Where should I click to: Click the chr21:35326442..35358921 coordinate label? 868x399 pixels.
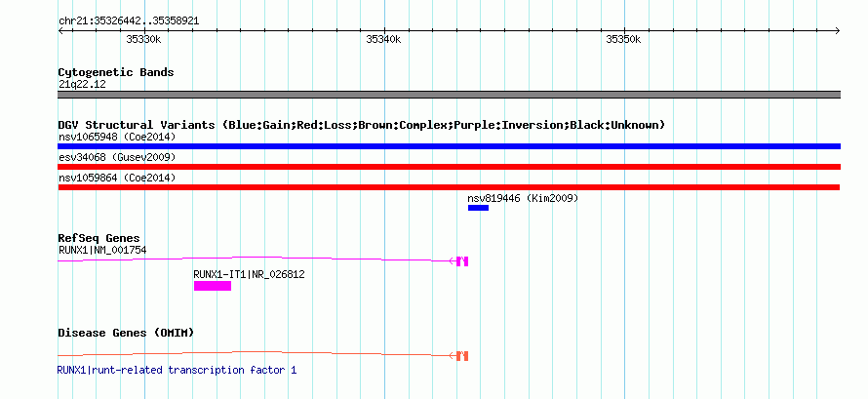point(129,21)
